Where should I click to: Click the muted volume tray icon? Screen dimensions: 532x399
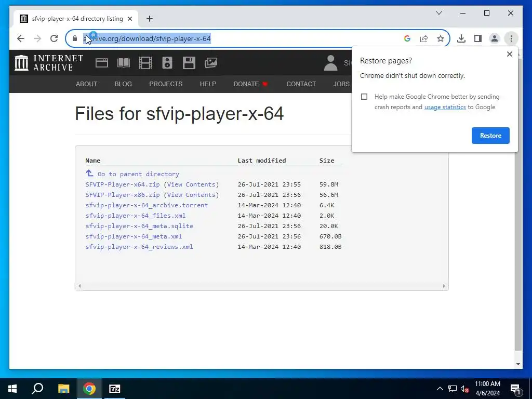465,389
